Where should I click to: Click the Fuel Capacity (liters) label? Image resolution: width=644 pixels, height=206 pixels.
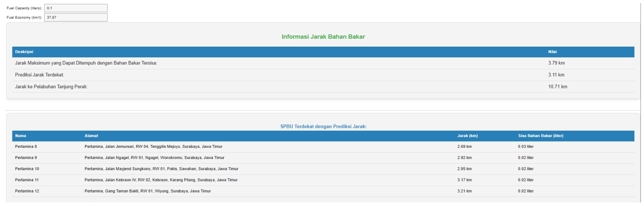point(24,8)
